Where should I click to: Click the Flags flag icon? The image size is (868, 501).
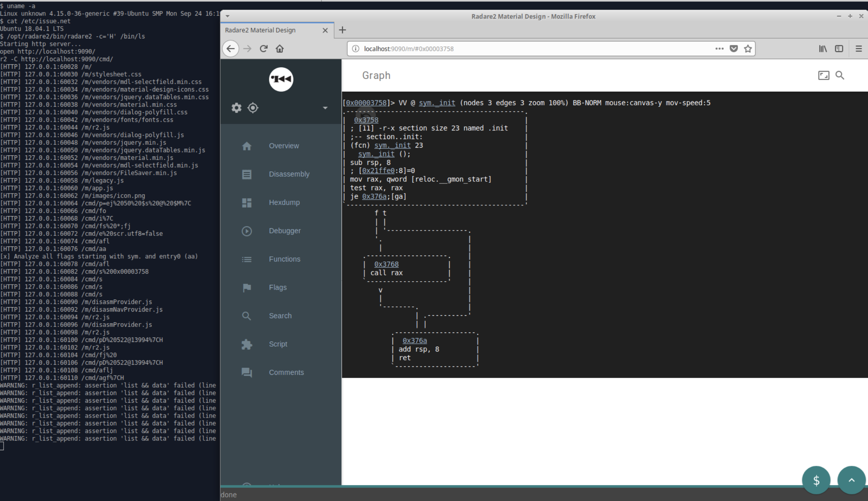coord(247,287)
